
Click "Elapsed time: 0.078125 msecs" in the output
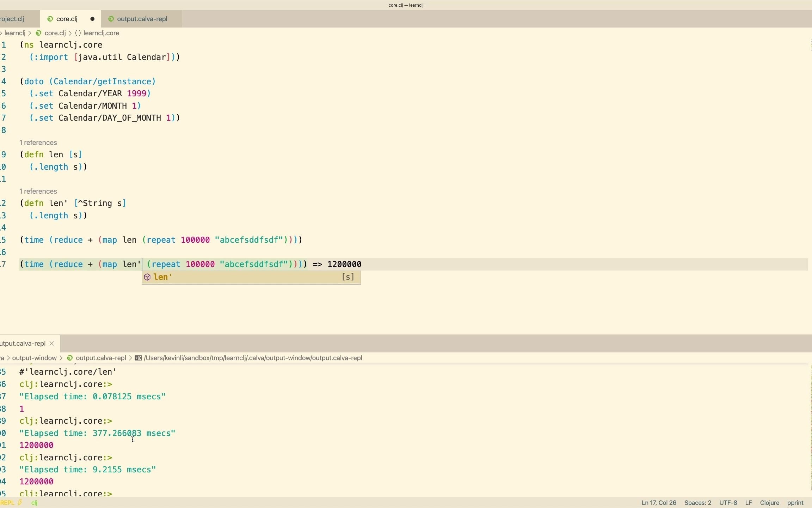[x=93, y=397]
